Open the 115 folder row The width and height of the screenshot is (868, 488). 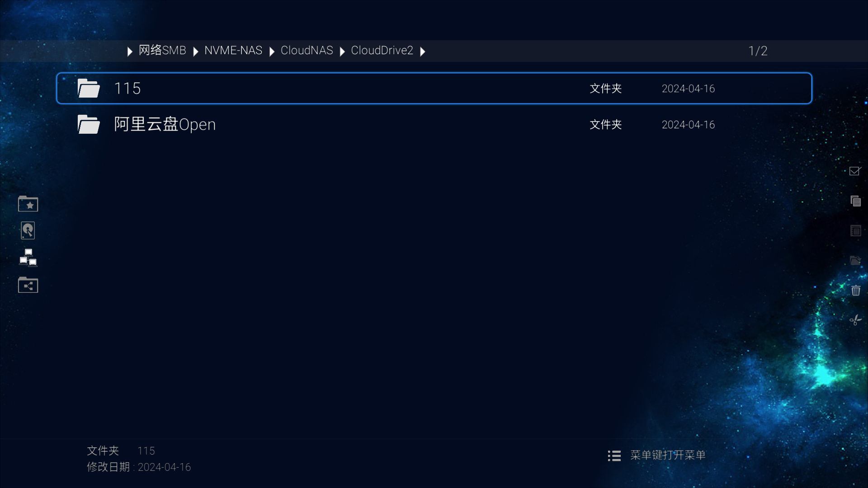434,88
